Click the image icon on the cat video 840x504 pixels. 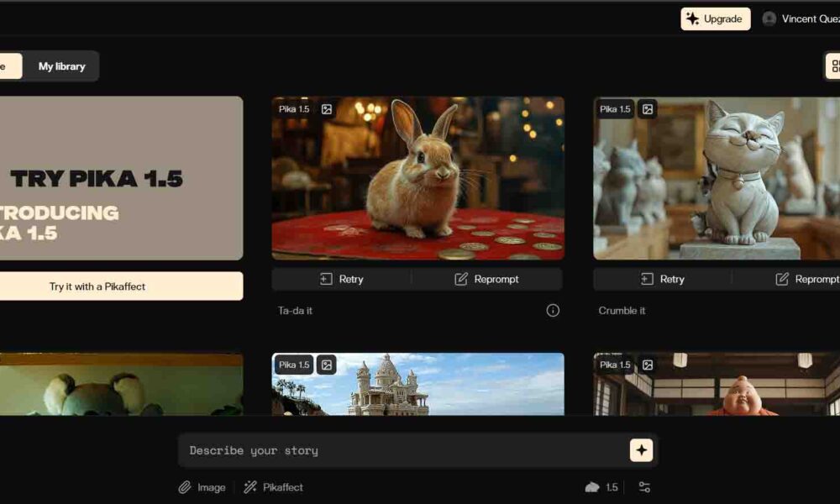pos(648,109)
